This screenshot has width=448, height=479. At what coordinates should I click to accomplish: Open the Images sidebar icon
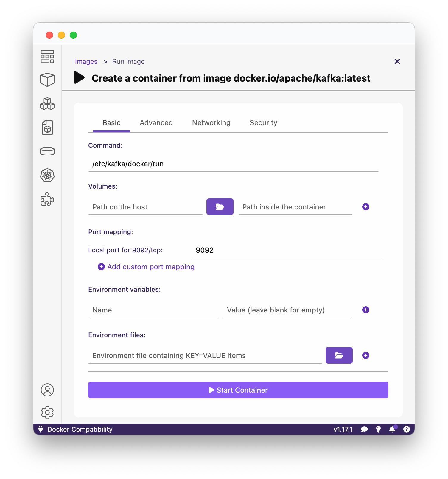pos(47,127)
